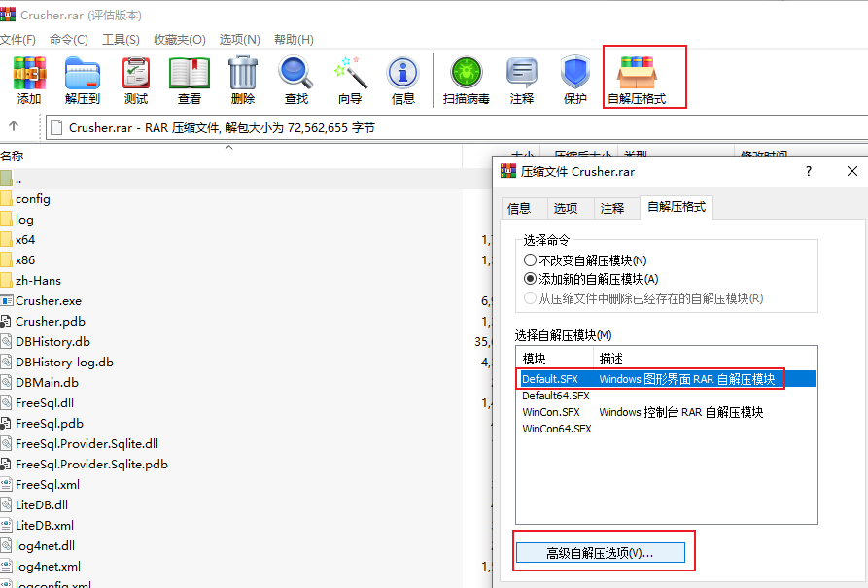Choose the Default.SFX module row
868x588 pixels.
pyautogui.click(x=666, y=379)
